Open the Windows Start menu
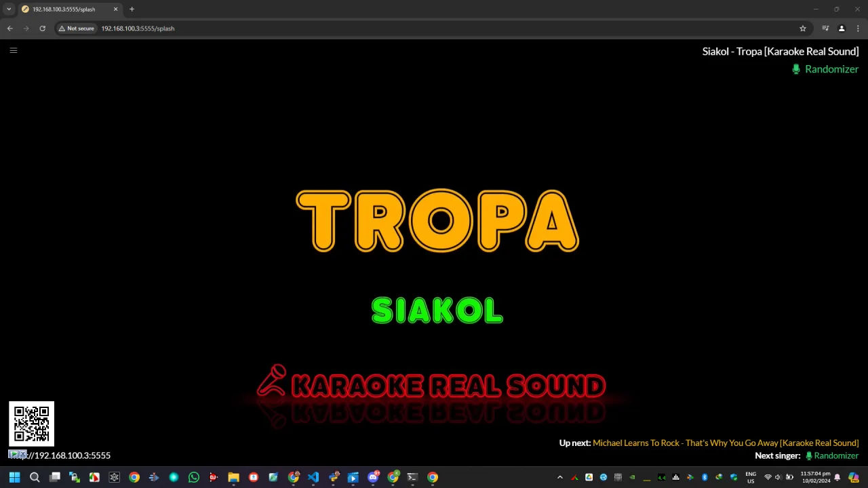The image size is (868, 488). coord(14,477)
